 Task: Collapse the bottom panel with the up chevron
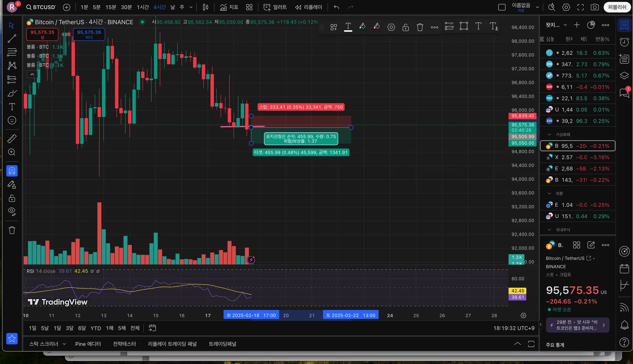click(517, 344)
